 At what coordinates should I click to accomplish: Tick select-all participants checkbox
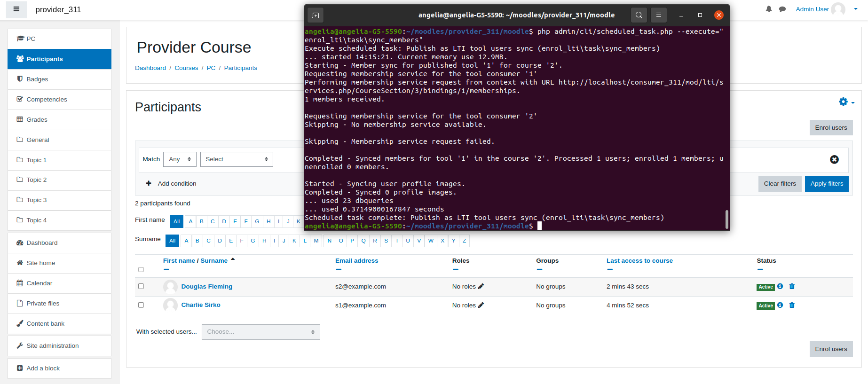[x=141, y=269]
